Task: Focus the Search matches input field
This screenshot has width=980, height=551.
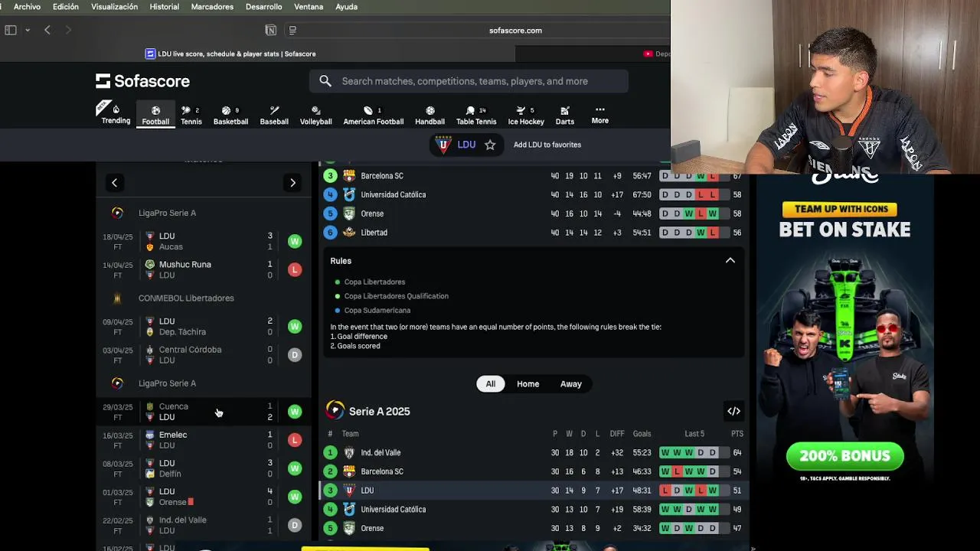Action: point(469,81)
